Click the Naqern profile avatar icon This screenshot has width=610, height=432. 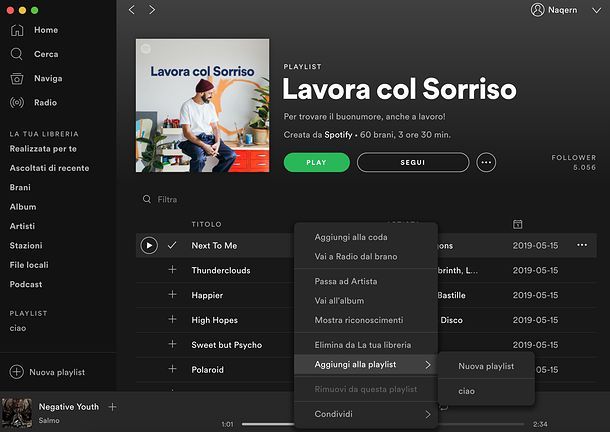point(537,10)
